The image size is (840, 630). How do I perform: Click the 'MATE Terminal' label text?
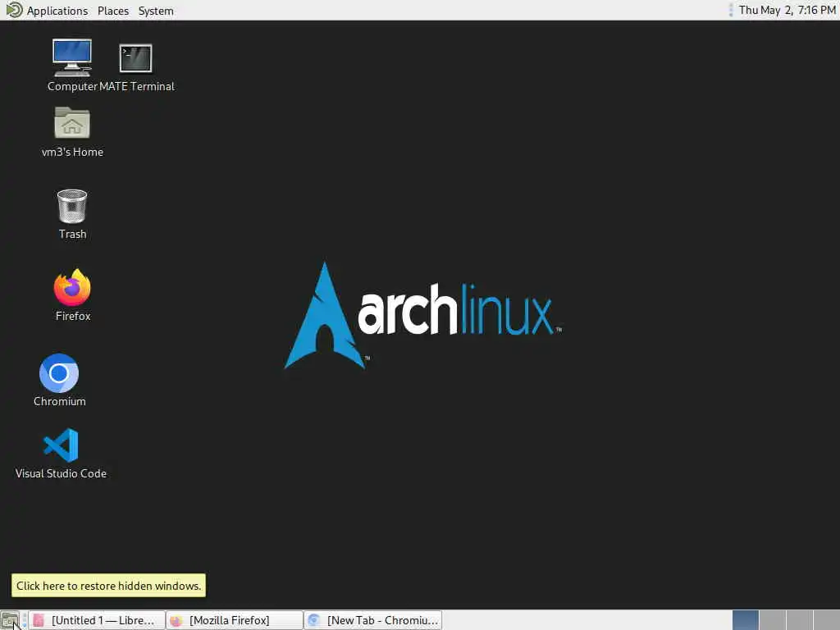point(137,86)
